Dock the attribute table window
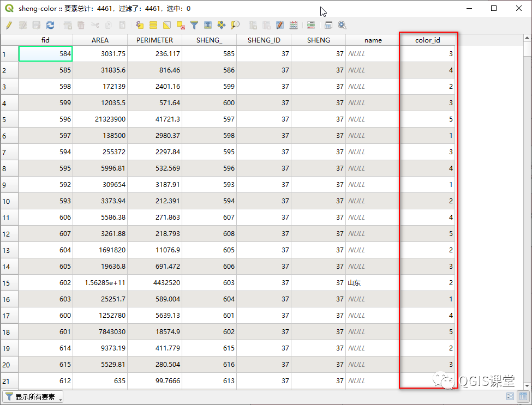Image resolution: width=532 pixels, height=405 pixels. [x=328, y=25]
